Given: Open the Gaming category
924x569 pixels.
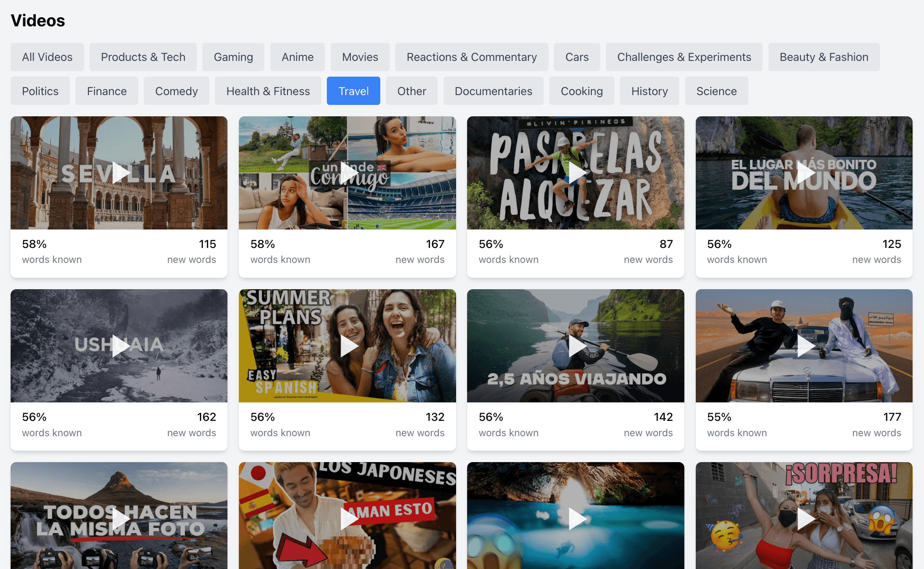Looking at the screenshot, I should 233,57.
